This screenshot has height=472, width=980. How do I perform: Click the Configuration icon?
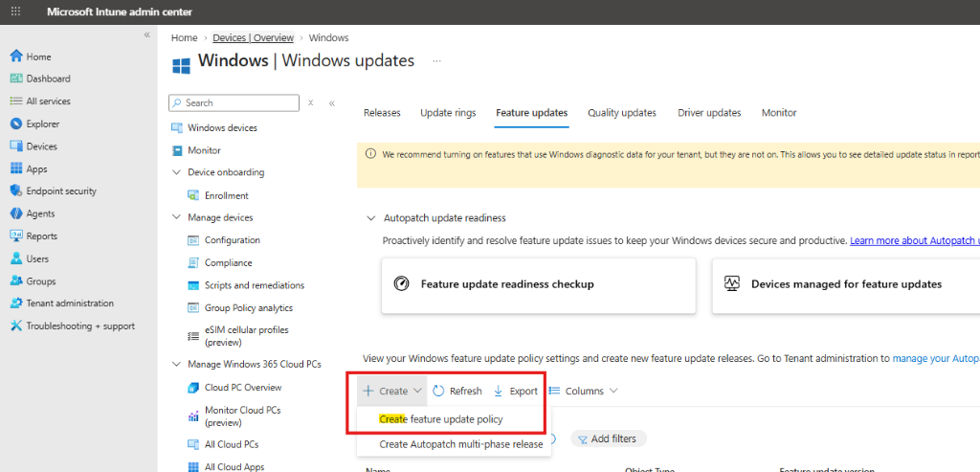point(193,240)
